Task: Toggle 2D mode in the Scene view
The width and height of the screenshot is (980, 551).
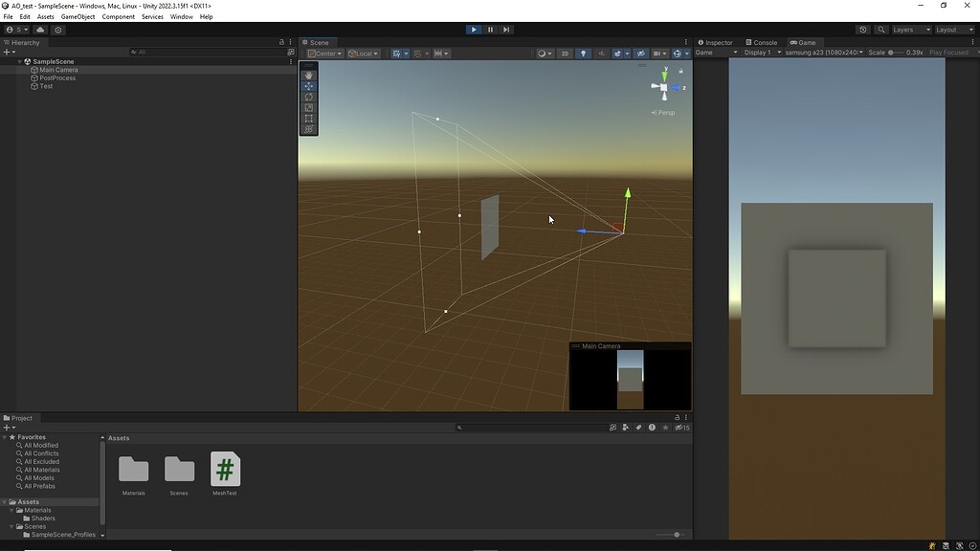Action: point(566,53)
